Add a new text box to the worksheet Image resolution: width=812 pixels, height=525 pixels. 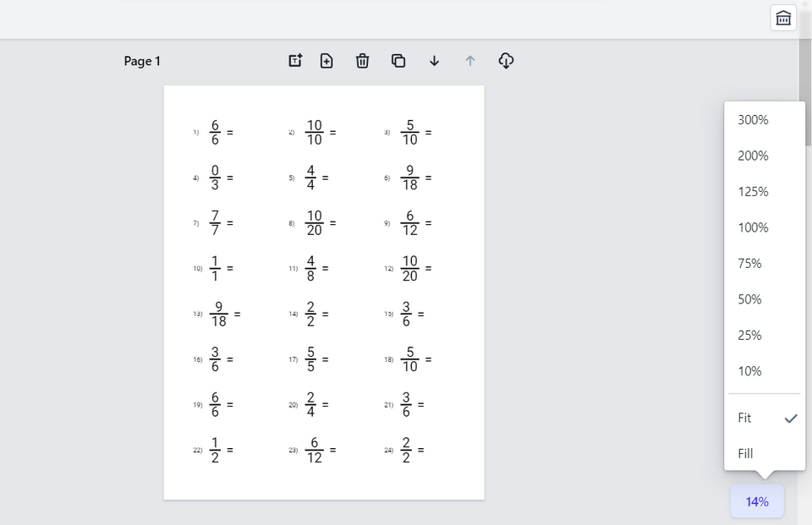pyautogui.click(x=294, y=60)
